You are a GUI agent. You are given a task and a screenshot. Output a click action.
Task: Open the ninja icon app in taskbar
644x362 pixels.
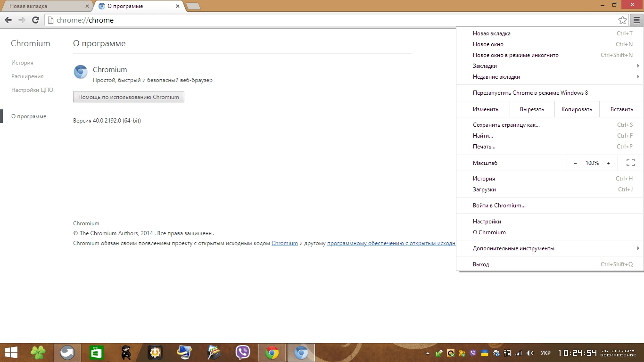[126, 353]
